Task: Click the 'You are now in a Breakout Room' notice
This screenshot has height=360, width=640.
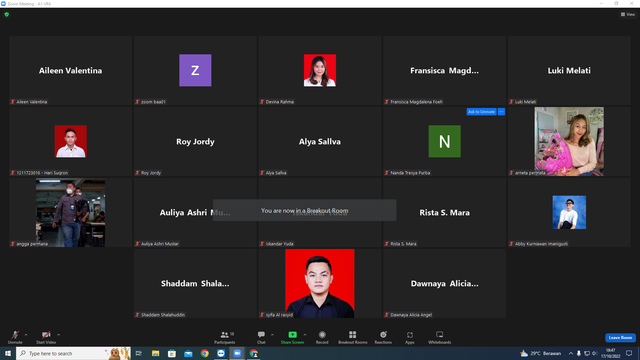Action: pos(304,210)
